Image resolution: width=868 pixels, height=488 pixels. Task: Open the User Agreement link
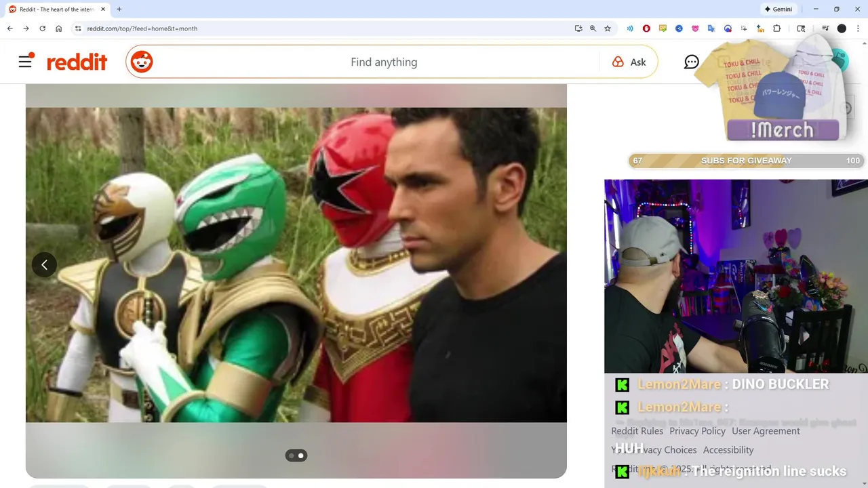click(766, 431)
